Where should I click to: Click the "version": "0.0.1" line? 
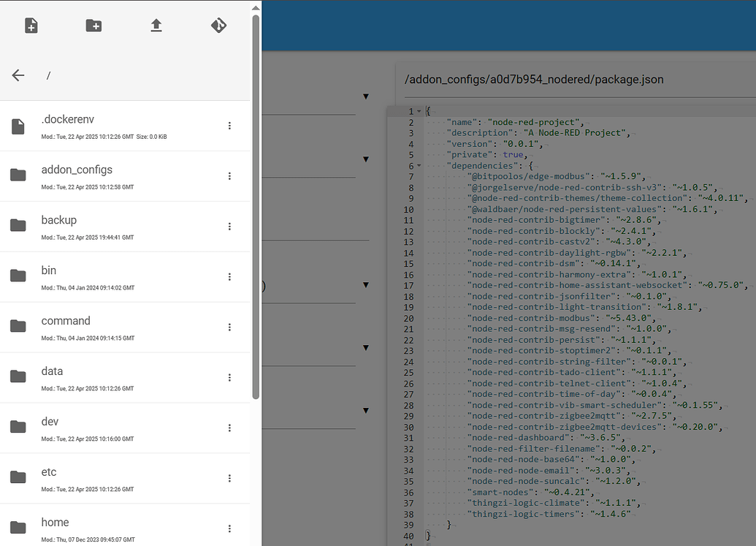click(495, 144)
